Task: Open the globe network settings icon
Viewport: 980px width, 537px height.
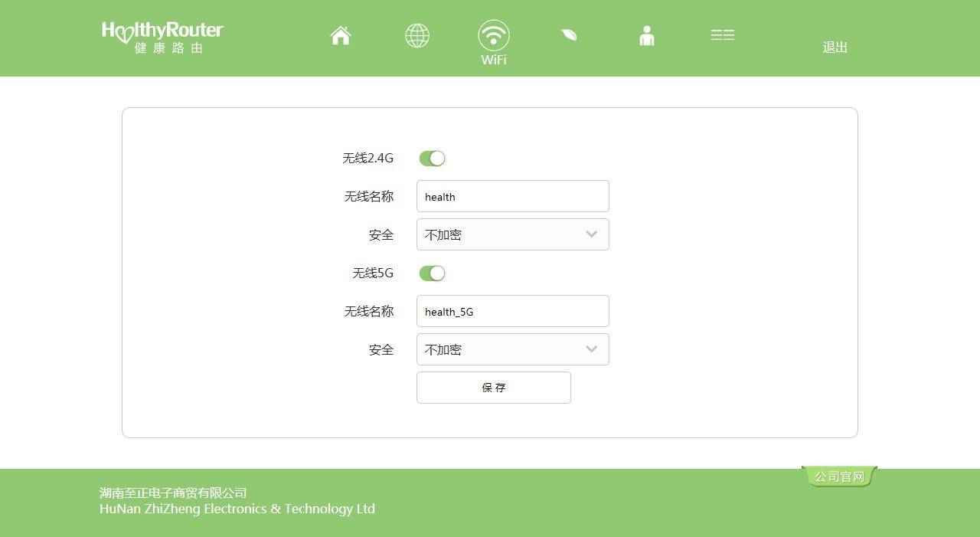Action: pos(417,36)
